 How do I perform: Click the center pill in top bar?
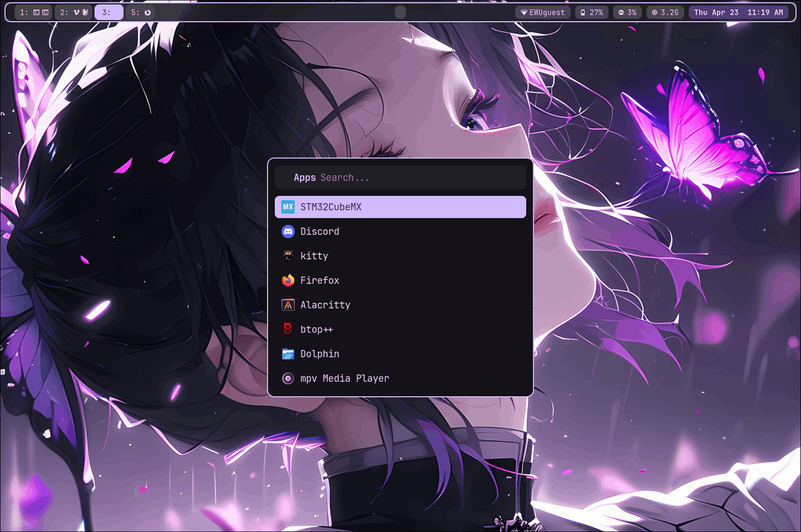tap(400, 12)
